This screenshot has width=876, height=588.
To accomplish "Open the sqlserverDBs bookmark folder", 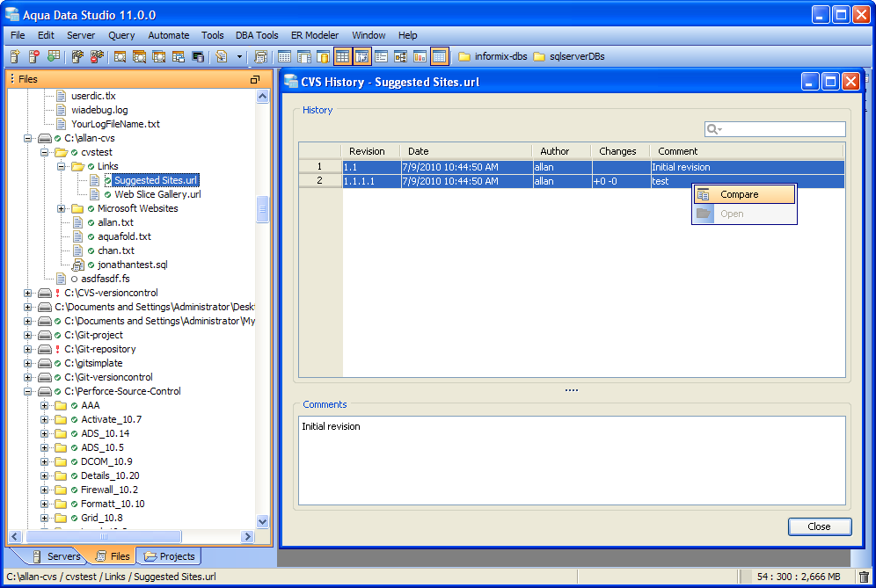I will coord(569,56).
